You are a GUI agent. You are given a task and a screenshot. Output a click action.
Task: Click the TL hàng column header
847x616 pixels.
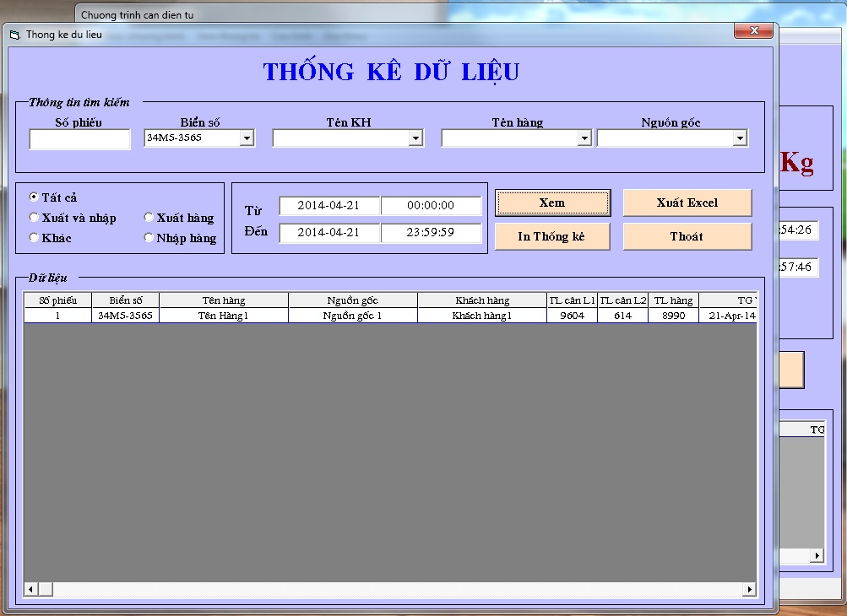click(674, 300)
